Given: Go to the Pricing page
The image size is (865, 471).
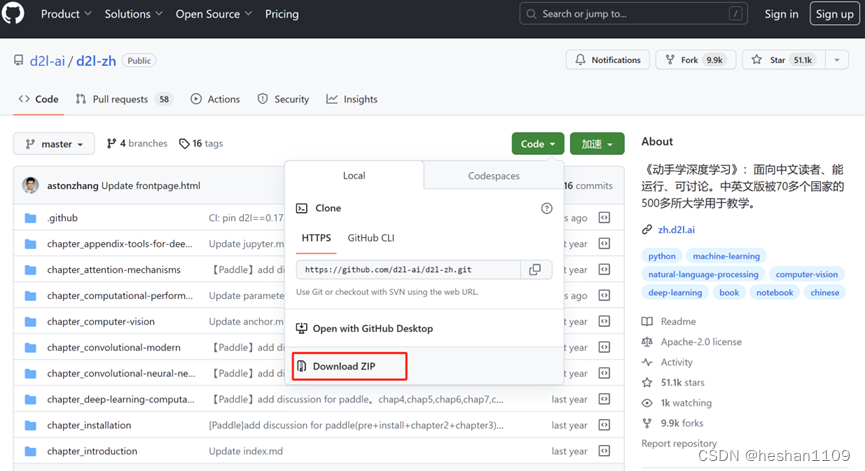Looking at the screenshot, I should (281, 14).
